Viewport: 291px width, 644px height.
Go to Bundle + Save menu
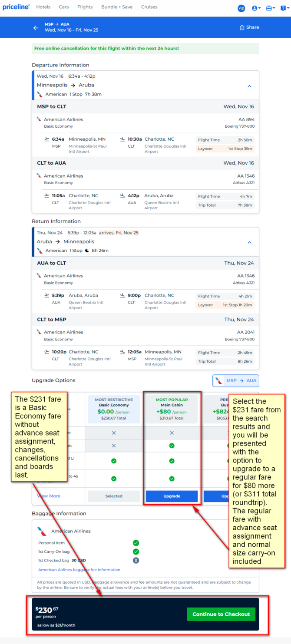tap(117, 7)
